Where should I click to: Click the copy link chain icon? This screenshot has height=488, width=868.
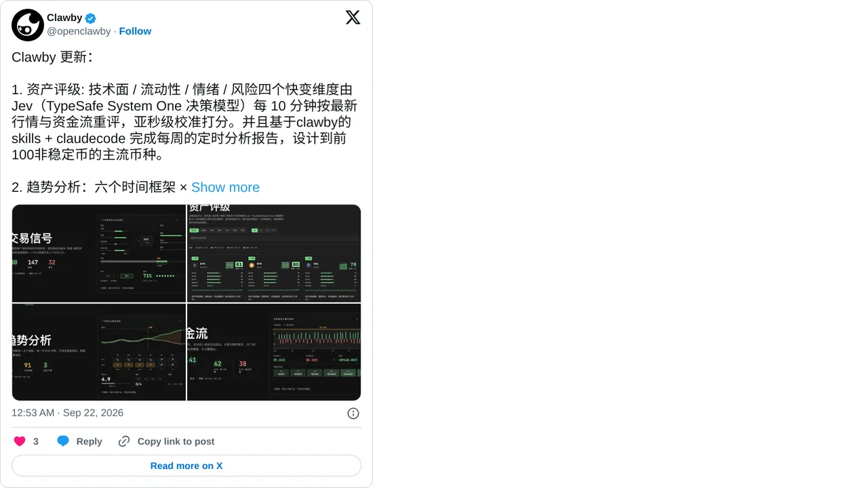(124, 441)
